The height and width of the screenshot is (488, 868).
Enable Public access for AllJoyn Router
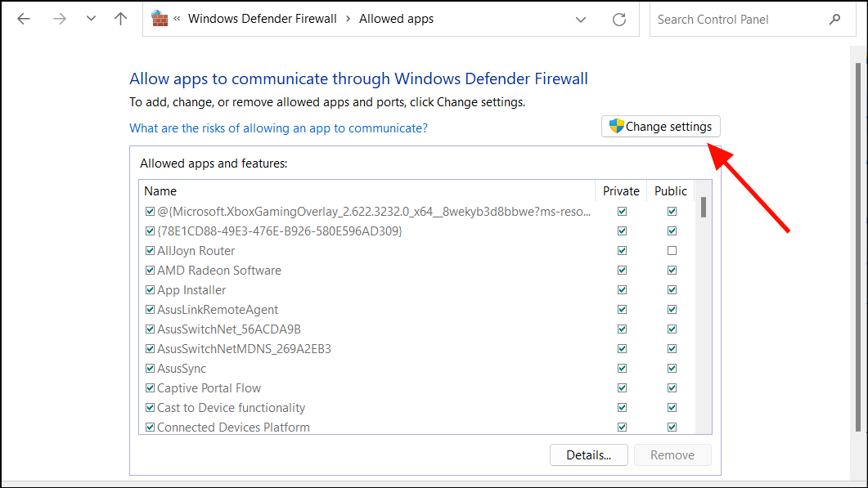(x=672, y=250)
